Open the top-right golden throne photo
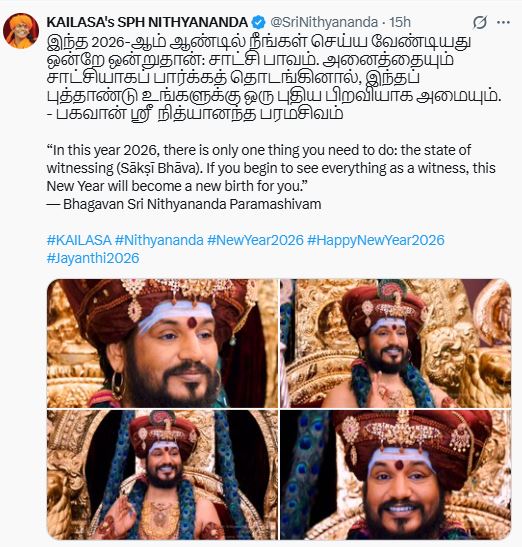522x547 pixels. 396,343
